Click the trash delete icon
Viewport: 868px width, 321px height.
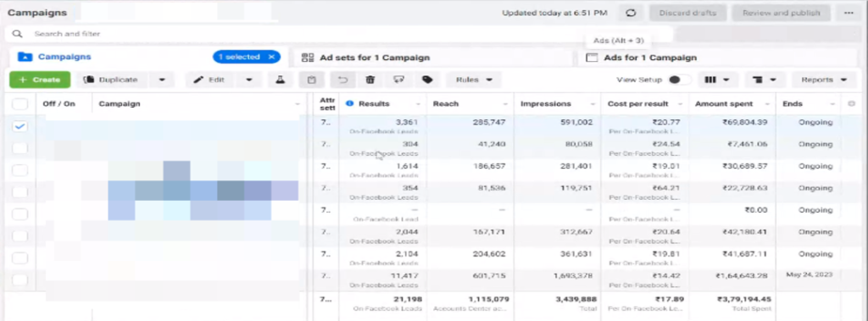[370, 80]
